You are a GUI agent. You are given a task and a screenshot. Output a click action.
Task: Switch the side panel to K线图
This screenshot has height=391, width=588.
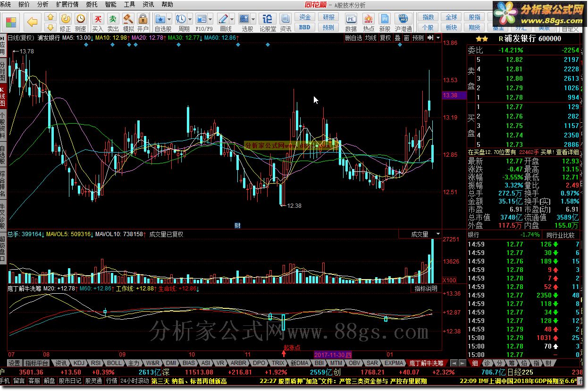pos(3,96)
